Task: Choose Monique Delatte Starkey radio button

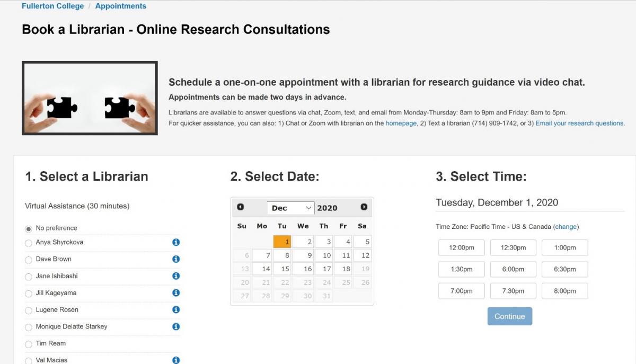Action: click(29, 327)
